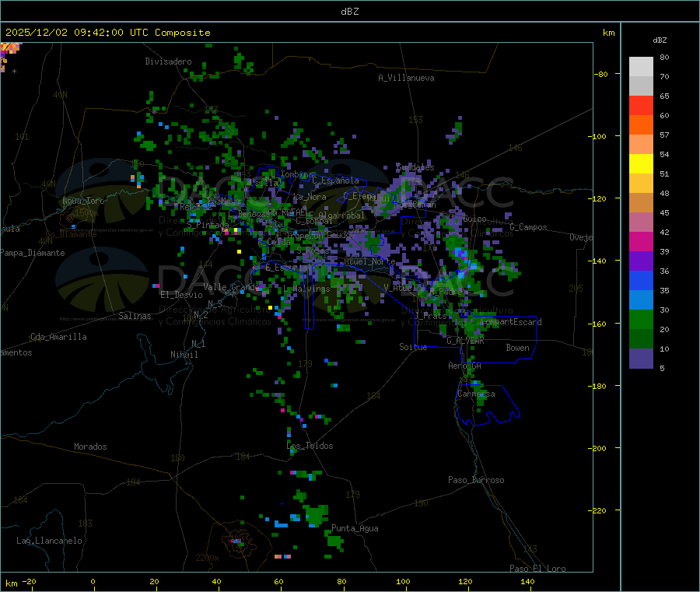Select the 'Los_Toldos' location label
The width and height of the screenshot is (700, 592).
(310, 446)
